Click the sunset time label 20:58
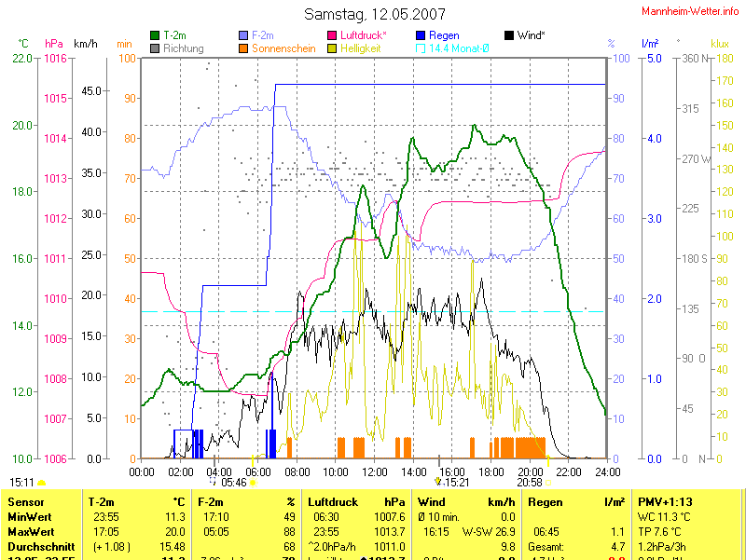Viewport: 746px width, 560px height. (x=529, y=483)
